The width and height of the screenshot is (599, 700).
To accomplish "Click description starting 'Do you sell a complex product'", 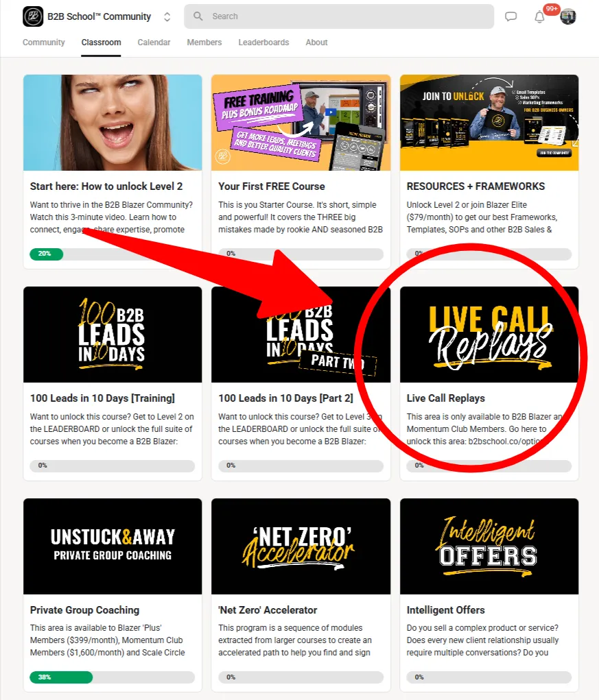I will pyautogui.click(x=483, y=640).
